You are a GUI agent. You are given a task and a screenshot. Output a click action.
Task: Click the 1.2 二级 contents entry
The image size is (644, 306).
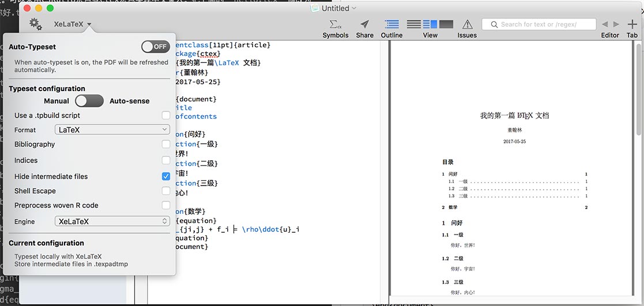click(518, 189)
